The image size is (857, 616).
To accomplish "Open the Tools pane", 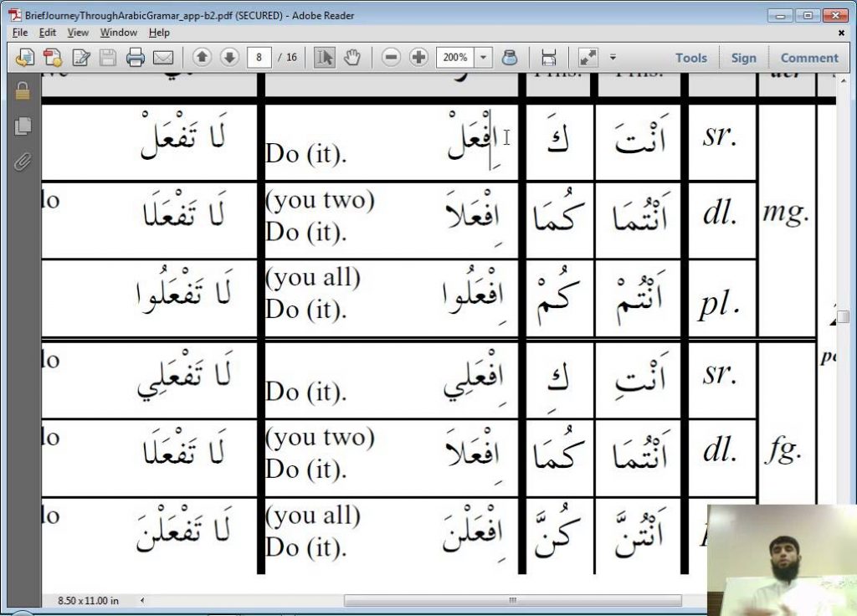I will (690, 57).
